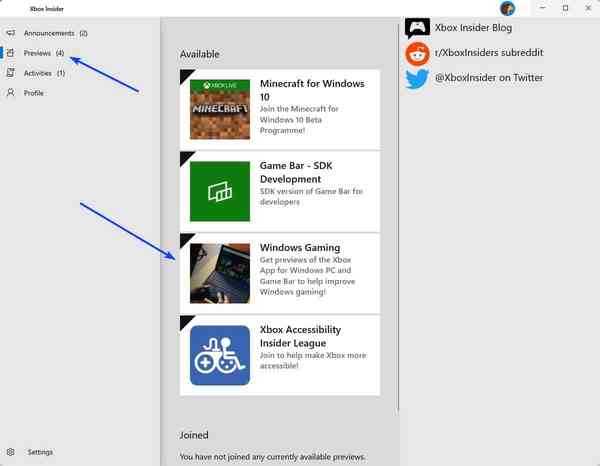The height and width of the screenshot is (466, 600).
Task: Maximize the Xbox Insider window
Action: (x=565, y=8)
